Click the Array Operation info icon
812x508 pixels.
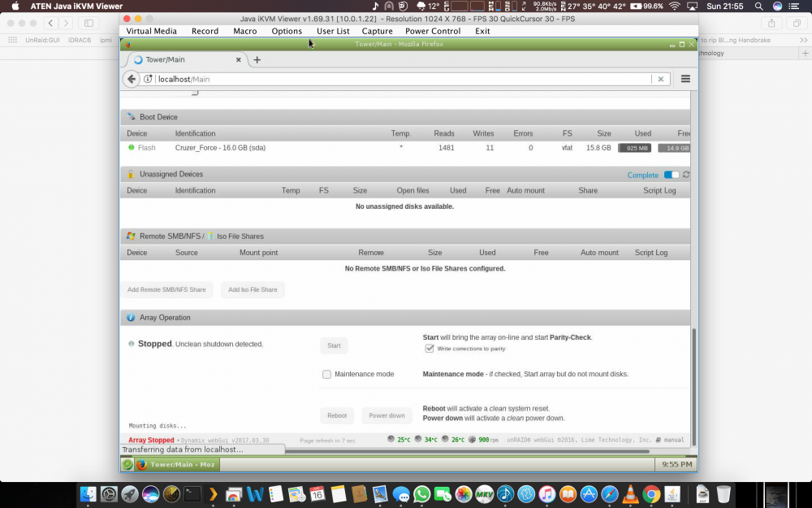131,317
